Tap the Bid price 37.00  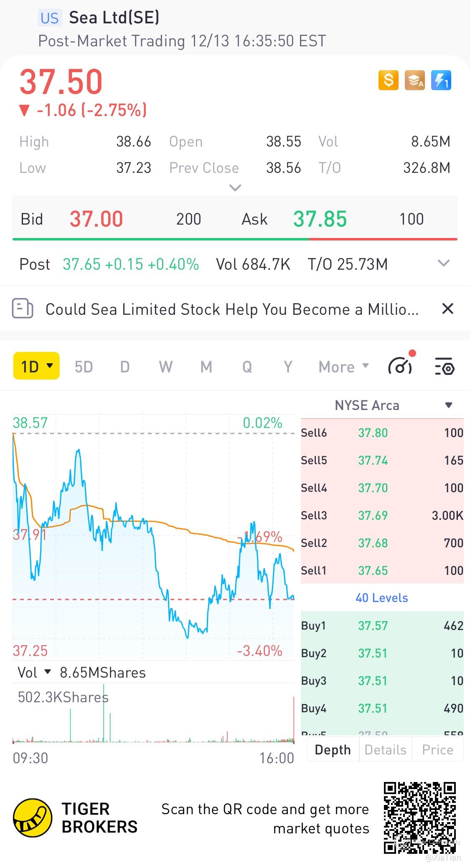pos(96,219)
